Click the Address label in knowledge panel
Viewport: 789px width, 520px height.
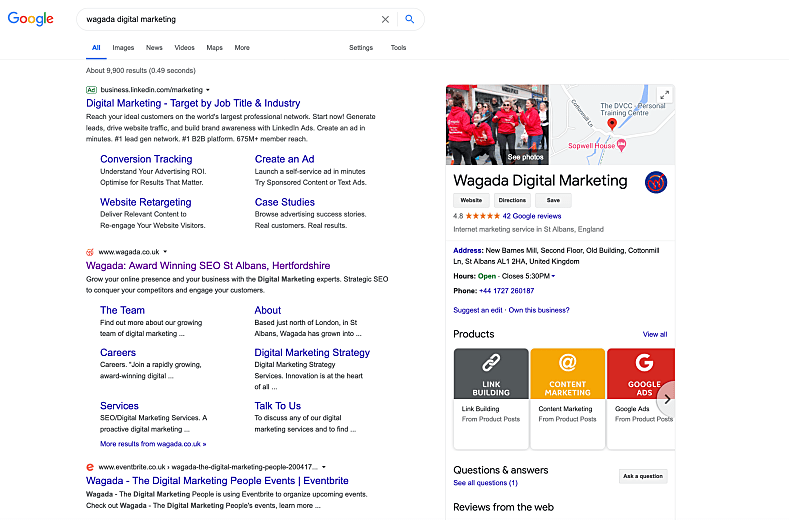[468, 251]
